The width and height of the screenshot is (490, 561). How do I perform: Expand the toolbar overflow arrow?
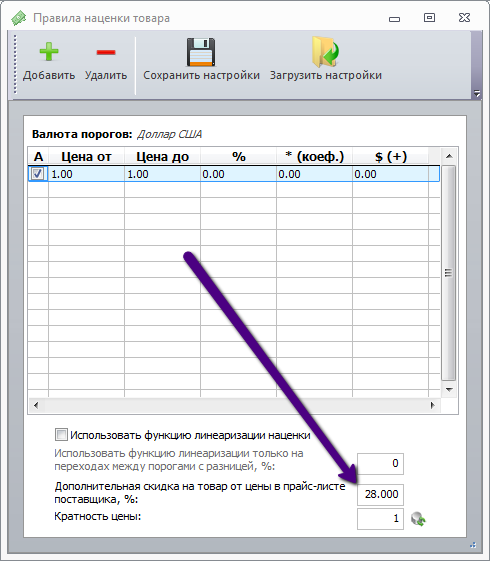tap(477, 94)
